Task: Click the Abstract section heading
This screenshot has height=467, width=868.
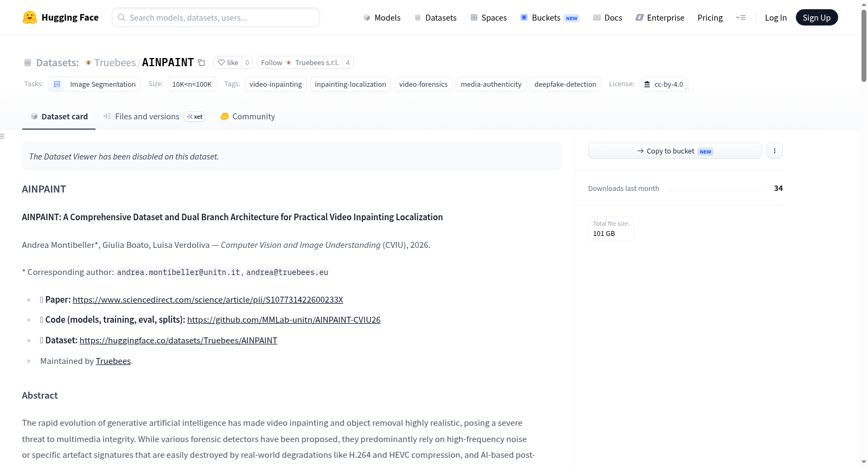Action: (x=40, y=395)
